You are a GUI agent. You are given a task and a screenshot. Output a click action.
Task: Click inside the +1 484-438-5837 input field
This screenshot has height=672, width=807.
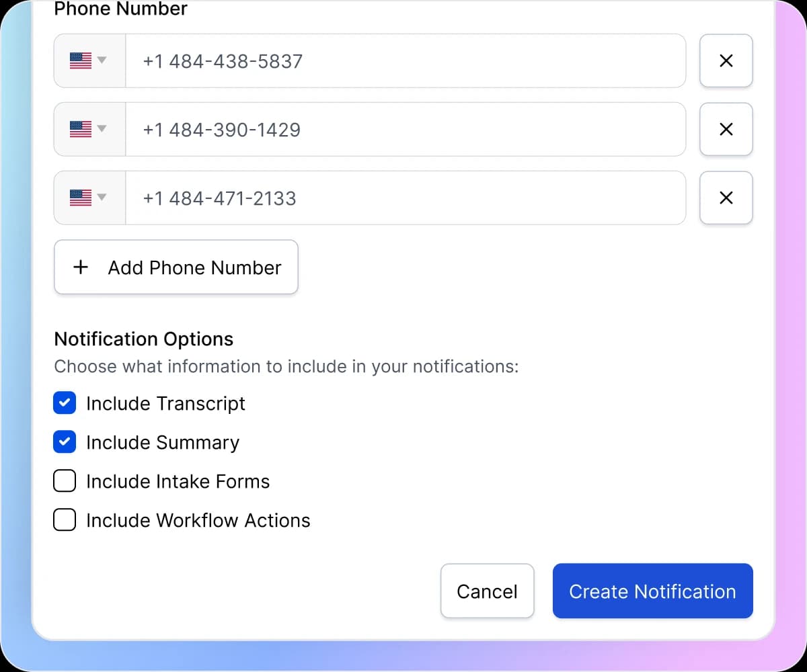click(x=403, y=60)
